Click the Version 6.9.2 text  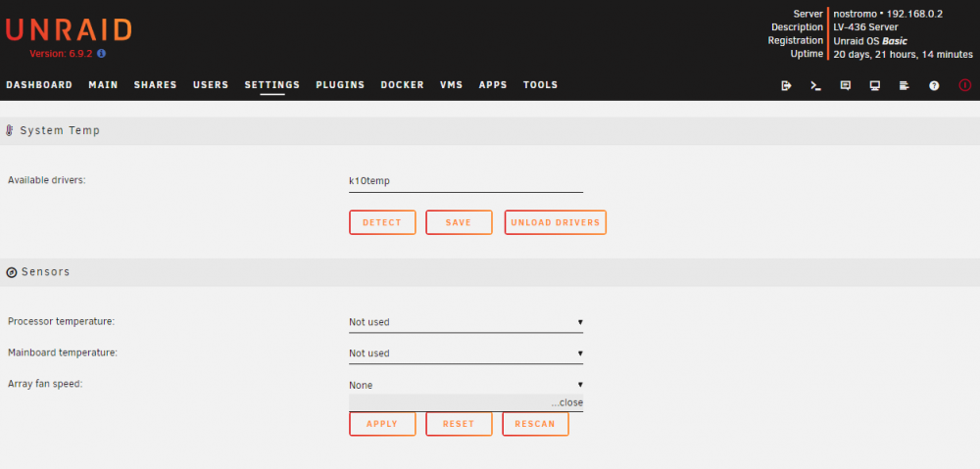[61, 54]
